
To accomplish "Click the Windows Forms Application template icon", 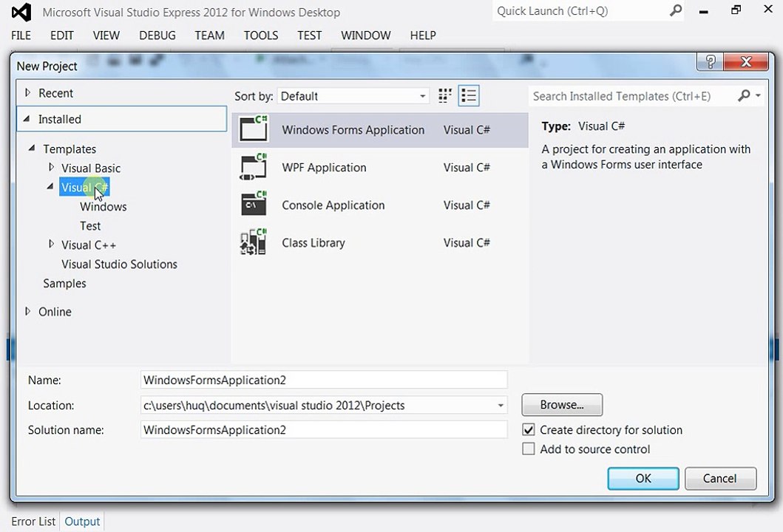I will click(x=254, y=129).
